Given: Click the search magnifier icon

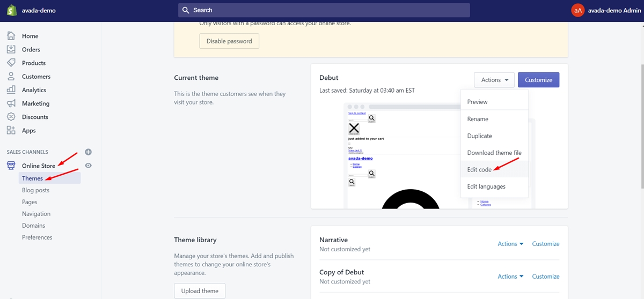Looking at the screenshot, I should coord(186,10).
